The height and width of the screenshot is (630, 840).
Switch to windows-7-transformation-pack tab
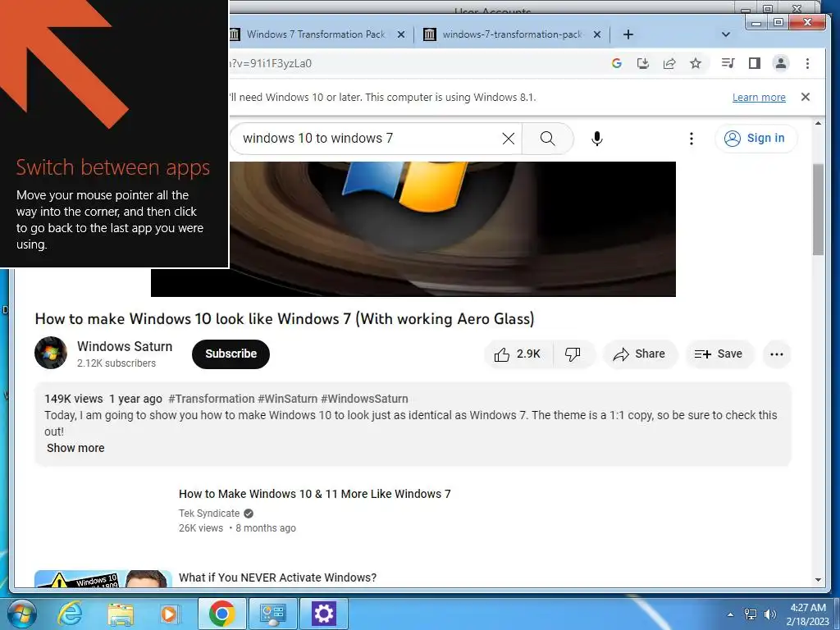point(512,34)
